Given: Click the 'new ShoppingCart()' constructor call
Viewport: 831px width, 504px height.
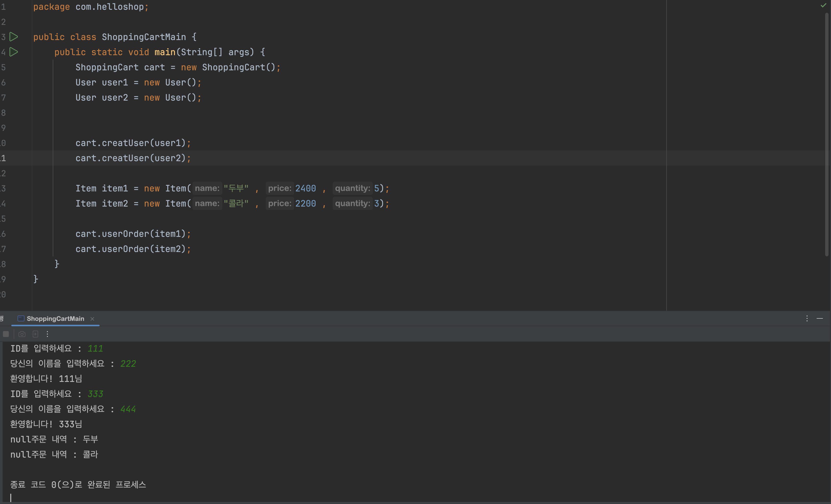Looking at the screenshot, I should coord(228,67).
